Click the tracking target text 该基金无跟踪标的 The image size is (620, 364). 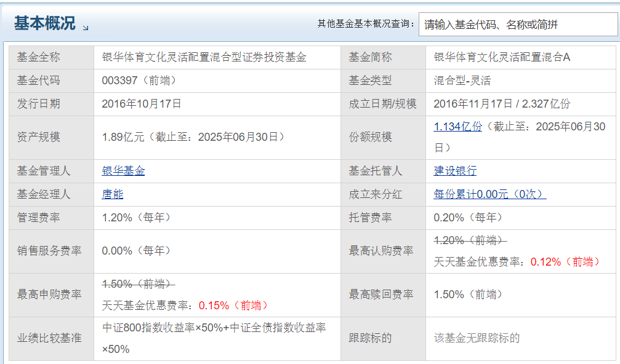point(477,338)
